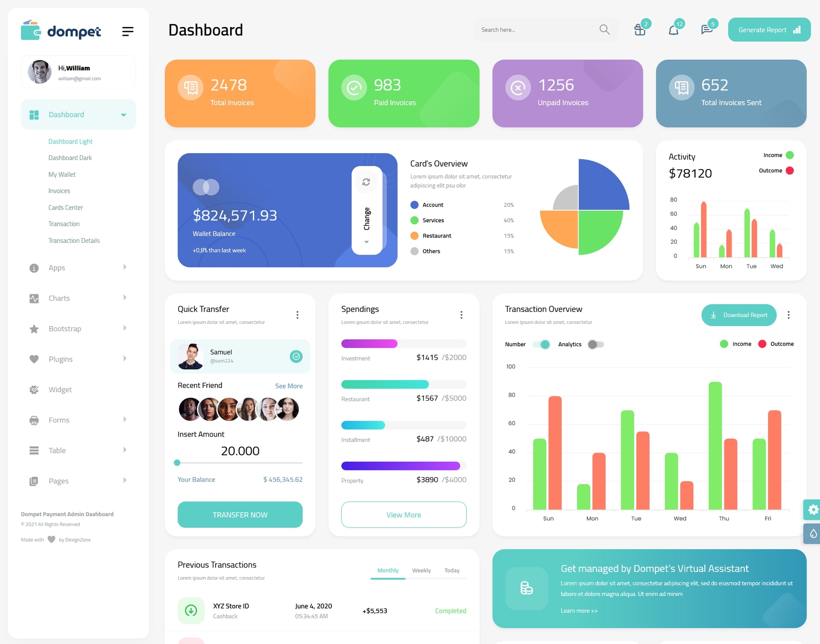Click the Transfer Now button

[241, 514]
